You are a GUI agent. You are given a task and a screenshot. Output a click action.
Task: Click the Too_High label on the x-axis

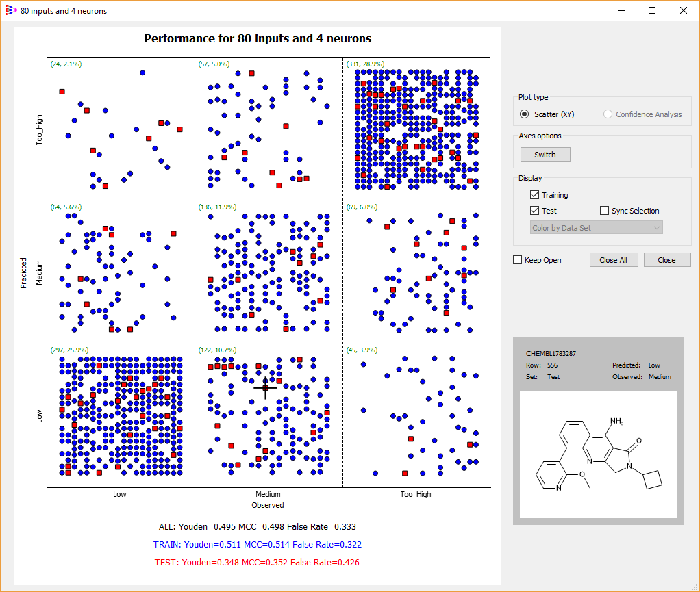pos(416,494)
